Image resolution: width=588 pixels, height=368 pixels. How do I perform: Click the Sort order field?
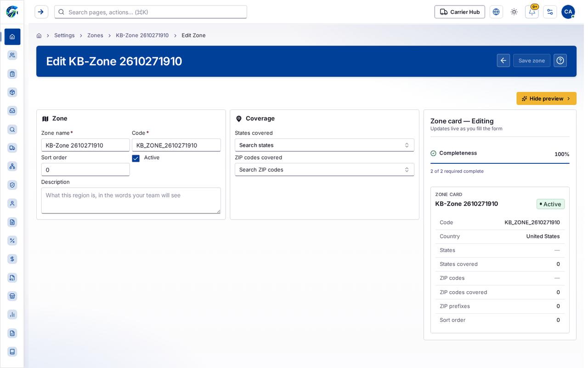85,170
